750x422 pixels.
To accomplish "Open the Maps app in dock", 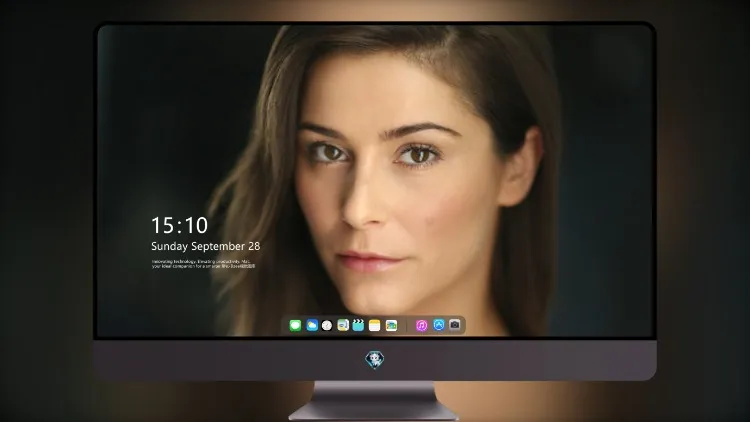I will [x=343, y=325].
